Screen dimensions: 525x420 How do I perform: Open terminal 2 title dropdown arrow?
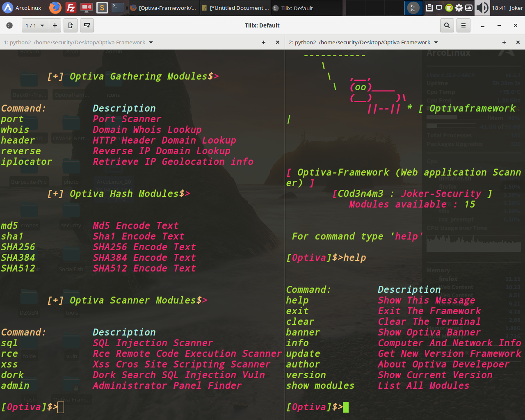[436, 42]
